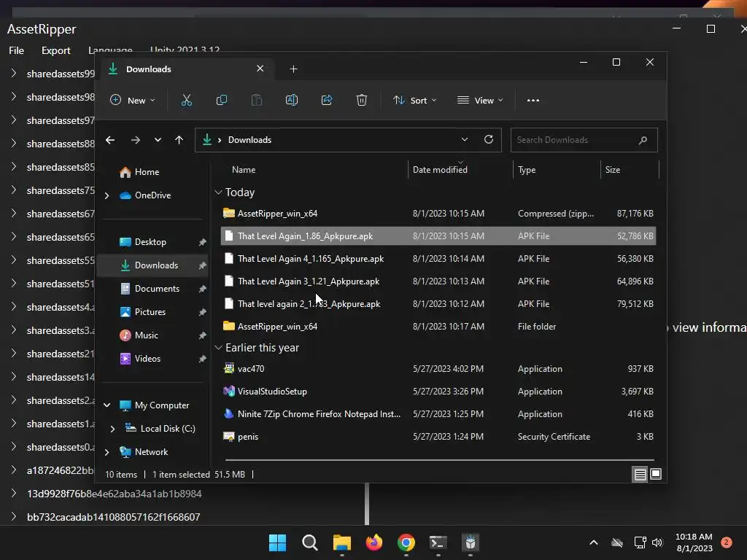
Task: Collapse the Earlier this year group
Action: (x=218, y=348)
